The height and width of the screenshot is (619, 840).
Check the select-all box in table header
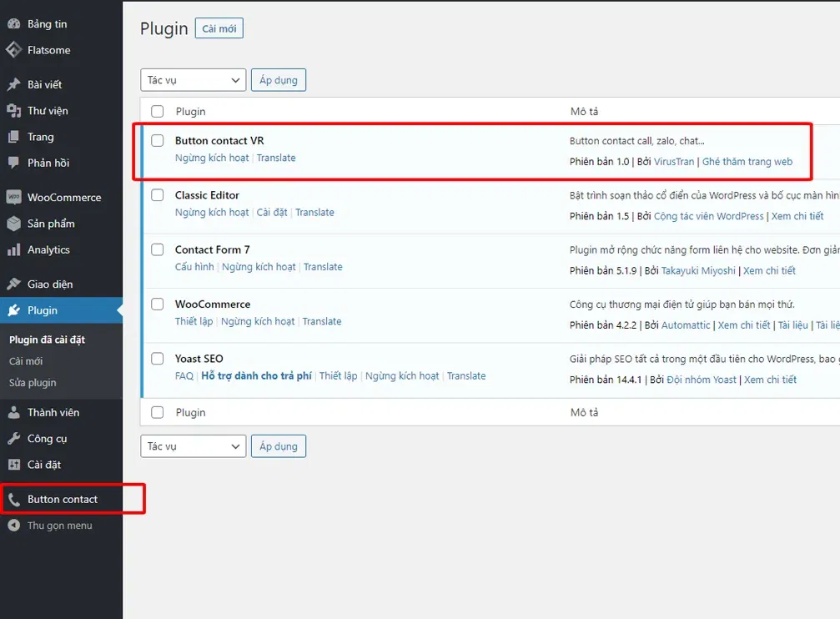click(157, 112)
